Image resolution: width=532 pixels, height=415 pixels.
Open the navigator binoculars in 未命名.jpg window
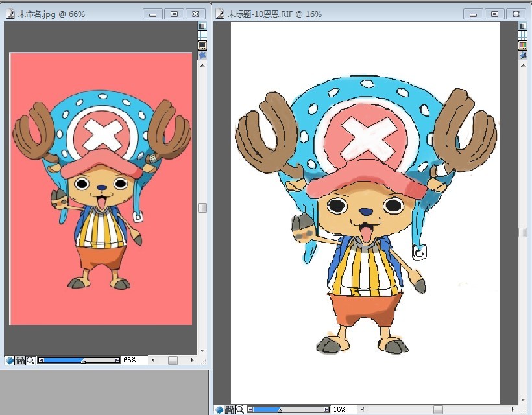click(20, 361)
